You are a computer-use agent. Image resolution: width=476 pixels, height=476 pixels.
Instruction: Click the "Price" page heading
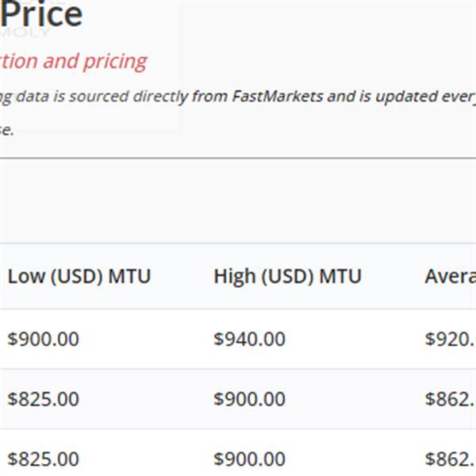click(x=44, y=16)
